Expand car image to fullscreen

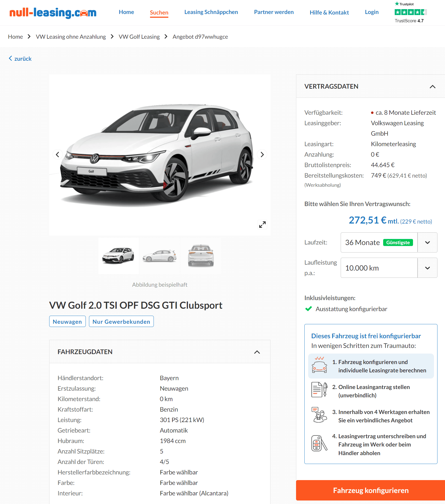(x=262, y=225)
